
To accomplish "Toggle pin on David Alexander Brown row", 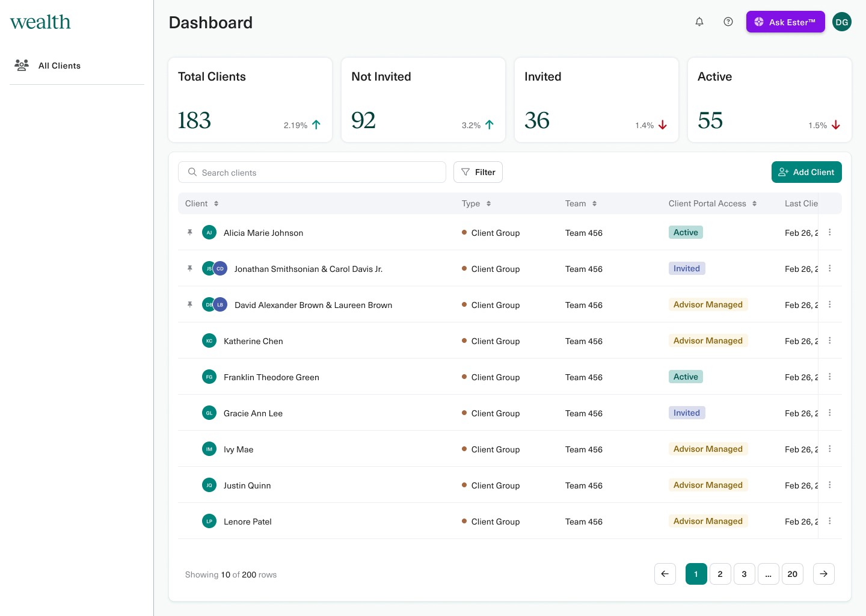I will (190, 305).
